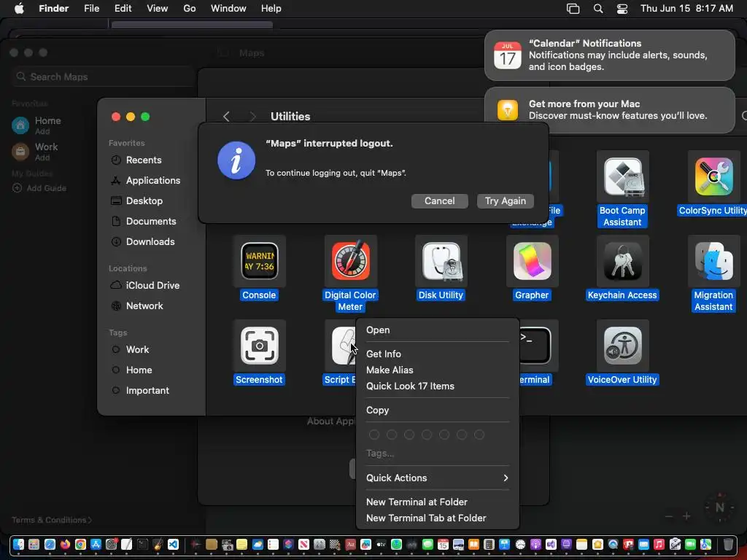Screen dimensions: 747x560
Task: Open Launchpad from the Dock
Action: 34,544
